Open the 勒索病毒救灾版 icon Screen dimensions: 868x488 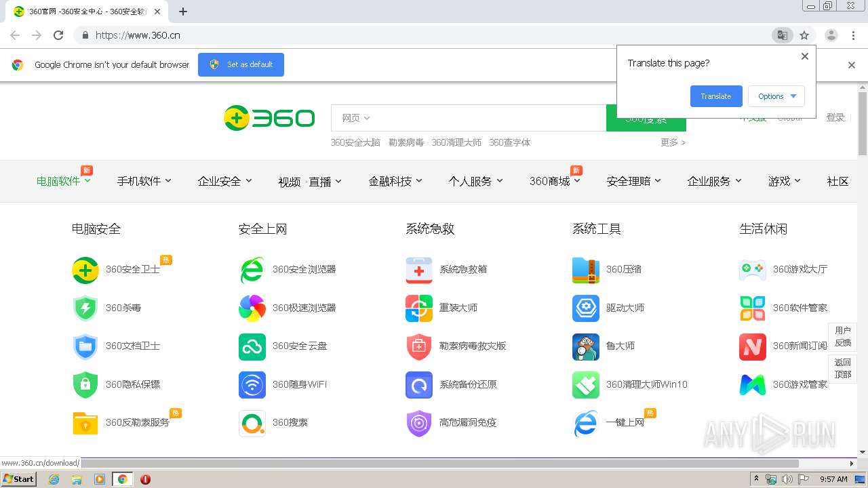[419, 346]
